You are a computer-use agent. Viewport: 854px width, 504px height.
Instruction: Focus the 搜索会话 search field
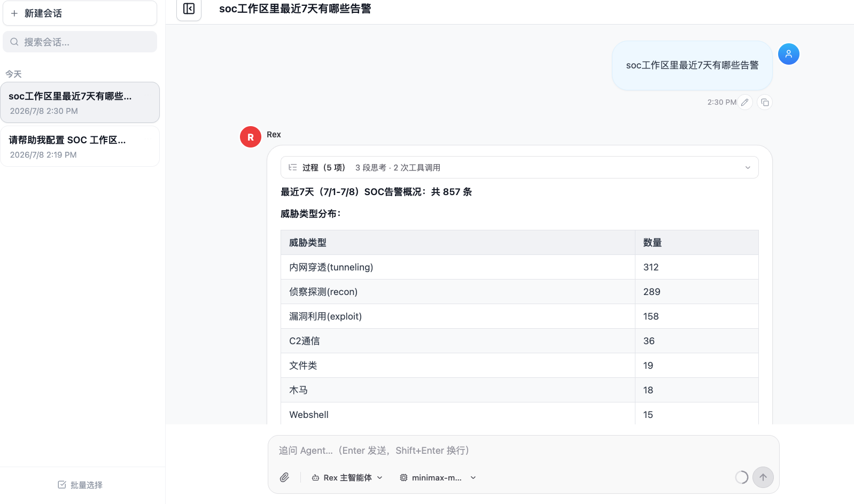point(80,42)
